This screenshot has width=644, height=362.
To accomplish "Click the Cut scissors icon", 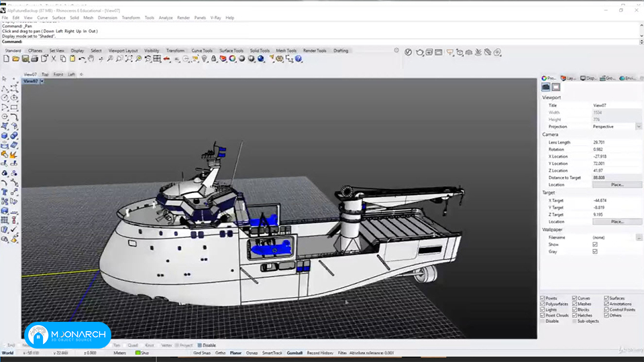I will coord(54,59).
